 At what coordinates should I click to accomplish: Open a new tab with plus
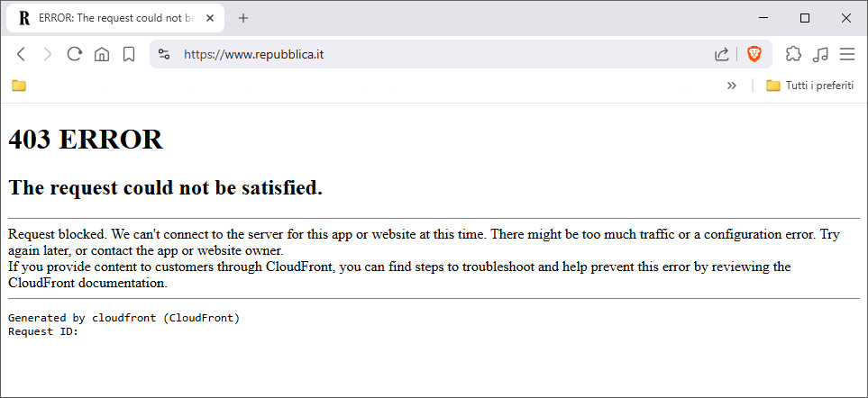243,18
